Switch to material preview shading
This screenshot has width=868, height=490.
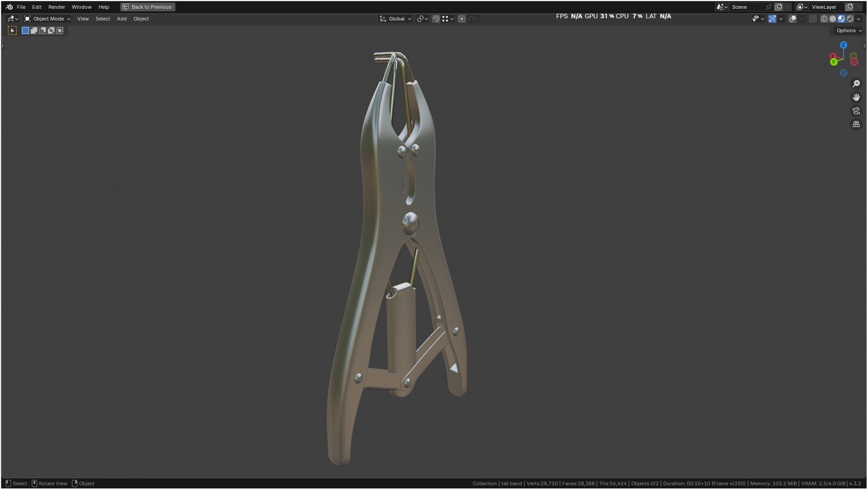point(841,19)
